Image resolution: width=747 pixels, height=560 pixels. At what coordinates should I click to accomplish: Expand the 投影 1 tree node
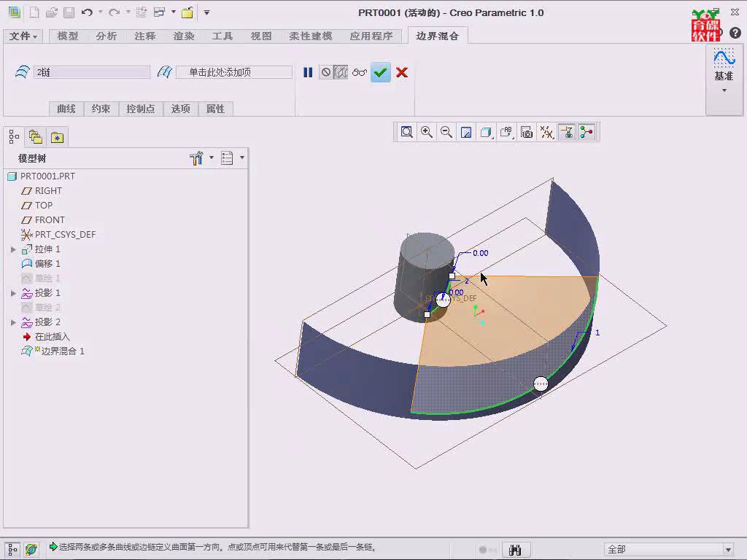(13, 293)
